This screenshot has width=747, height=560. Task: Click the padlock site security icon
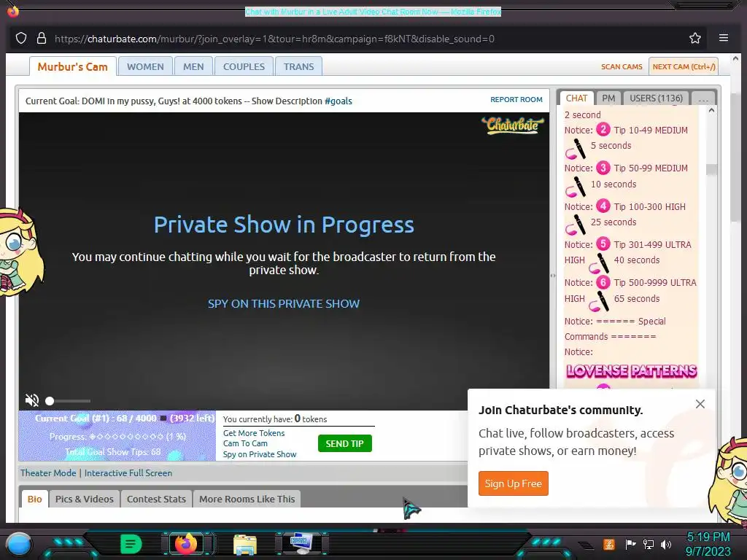pyautogui.click(x=42, y=38)
